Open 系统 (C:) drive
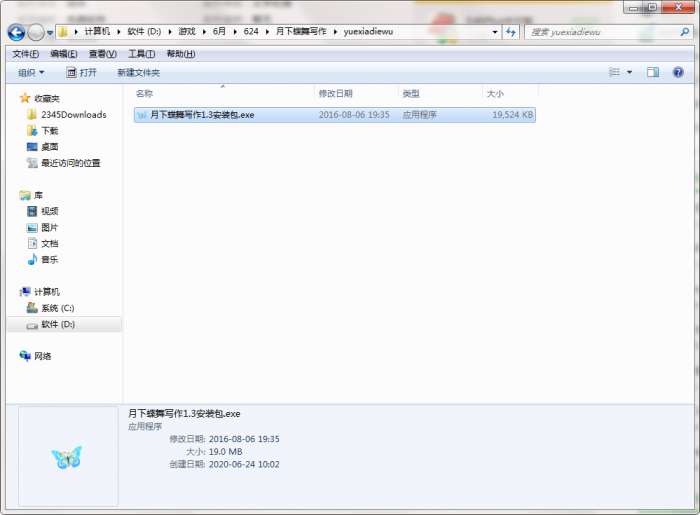Viewport: 700px width, 515px height. click(58, 308)
